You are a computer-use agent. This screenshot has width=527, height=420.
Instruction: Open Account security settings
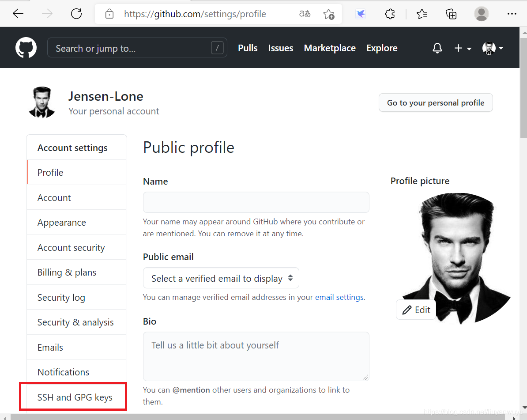point(77,247)
